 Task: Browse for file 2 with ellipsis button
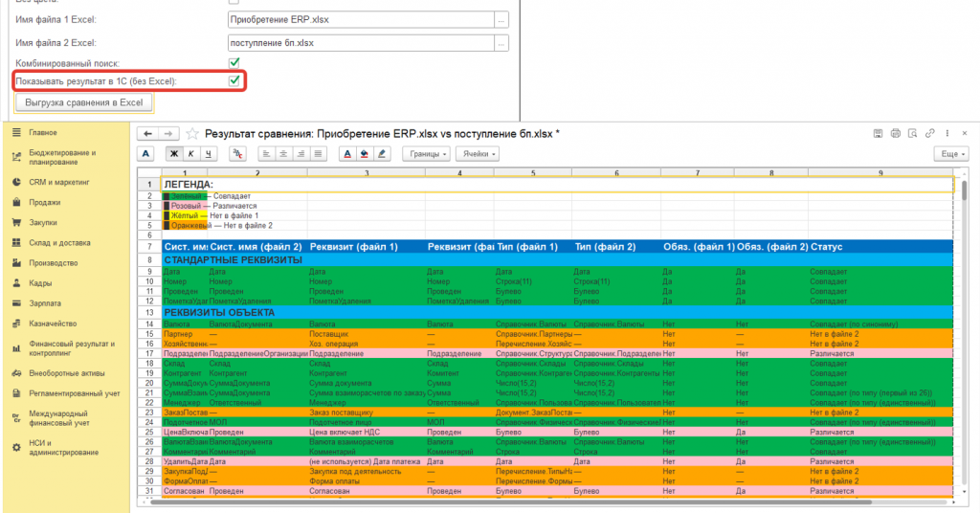click(x=501, y=43)
